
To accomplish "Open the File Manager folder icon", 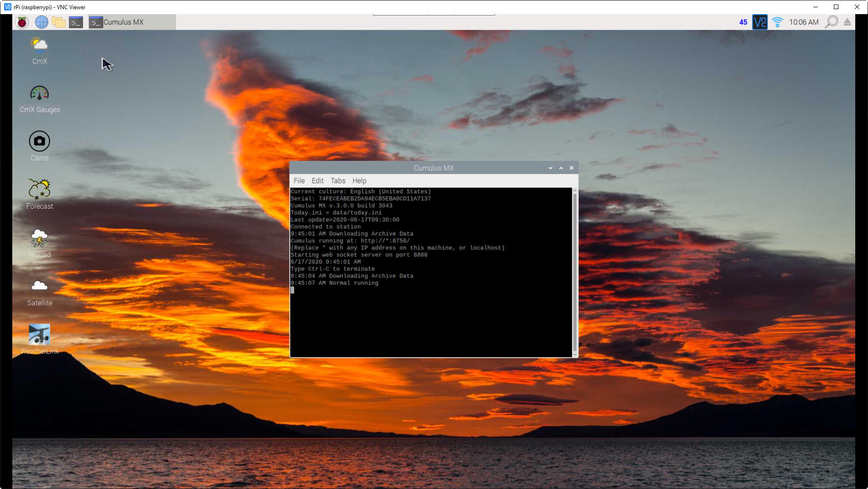I will [x=59, y=22].
